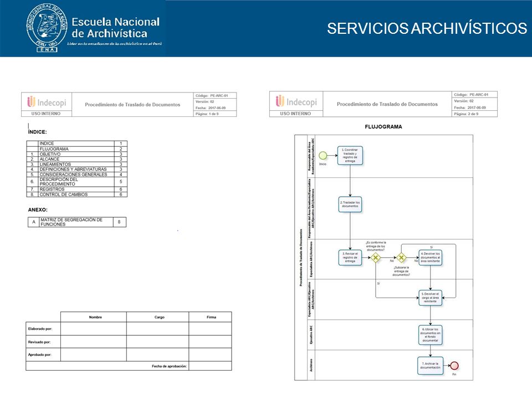Click the 'Revisado por:' row label
Screen dimensions: 532x399
pos(39,342)
